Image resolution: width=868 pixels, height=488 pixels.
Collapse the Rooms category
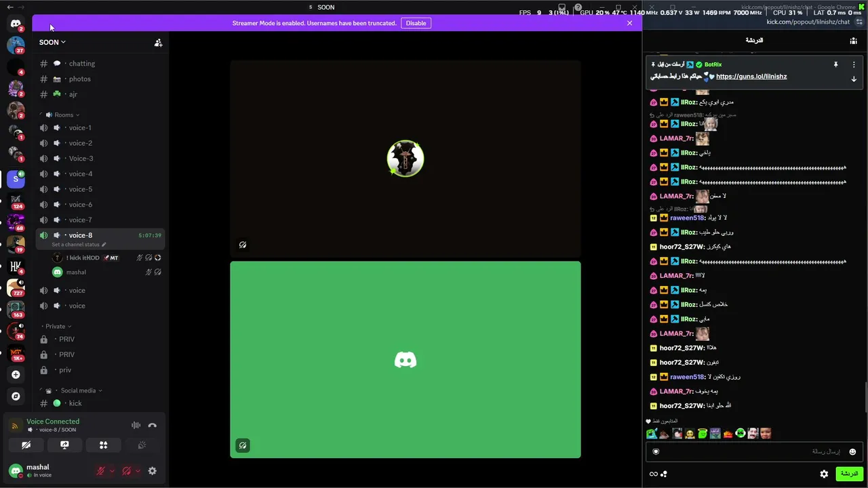(64, 115)
